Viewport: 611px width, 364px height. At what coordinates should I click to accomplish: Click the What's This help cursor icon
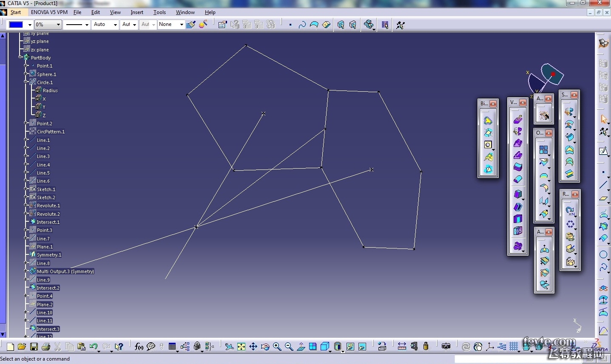tap(119, 347)
